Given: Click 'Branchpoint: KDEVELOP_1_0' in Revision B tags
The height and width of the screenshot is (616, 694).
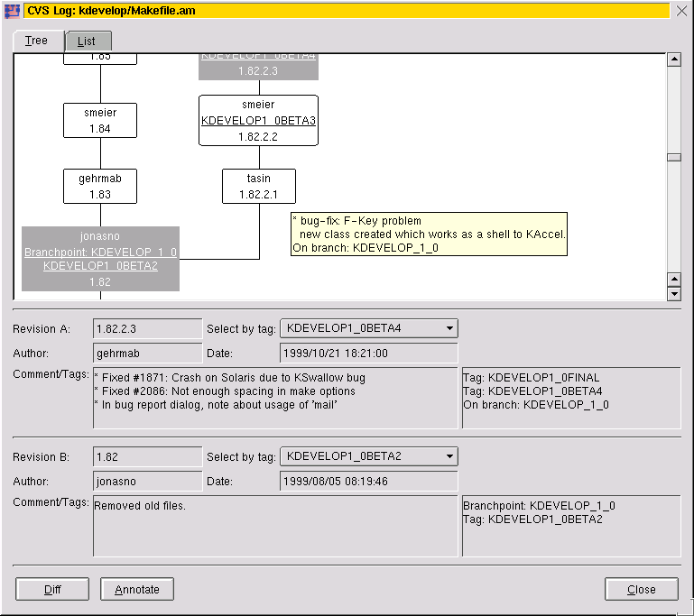Looking at the screenshot, I should tap(539, 505).
